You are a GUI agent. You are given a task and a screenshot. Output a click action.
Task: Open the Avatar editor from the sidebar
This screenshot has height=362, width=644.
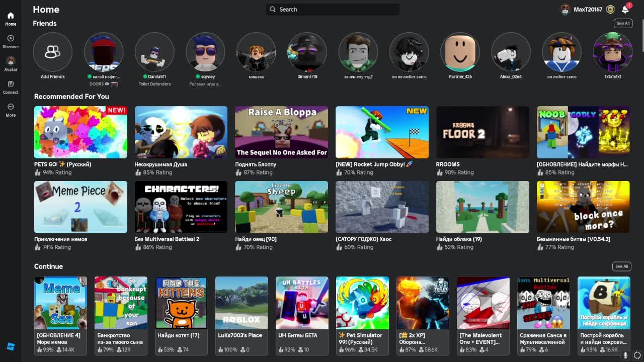click(11, 64)
